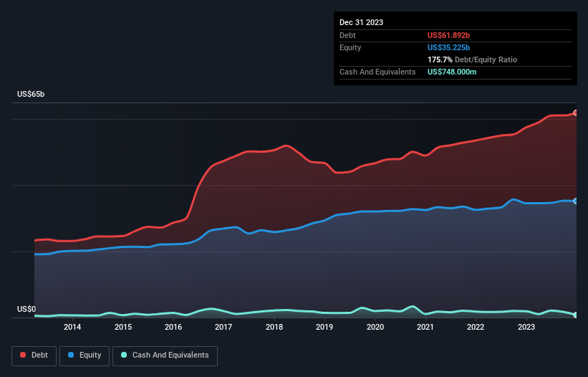The height and width of the screenshot is (377, 588).
Task: Click the US$65b y-axis label
Action: click(31, 94)
